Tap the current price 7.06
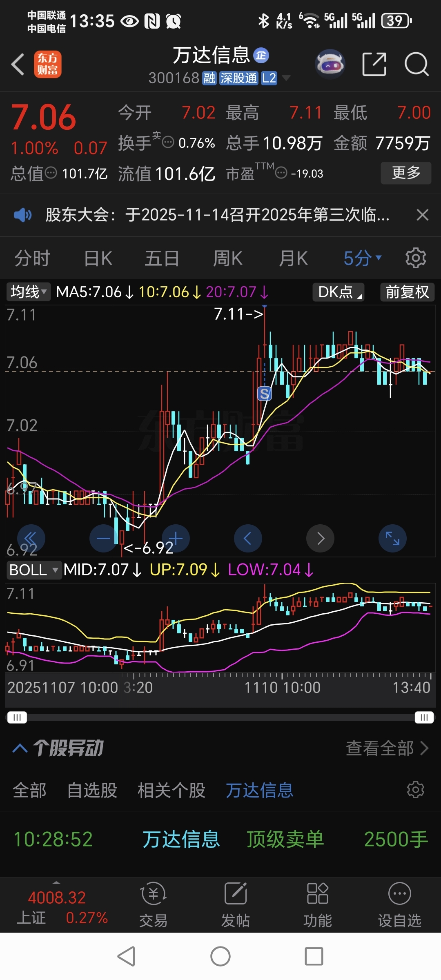 coord(43,117)
